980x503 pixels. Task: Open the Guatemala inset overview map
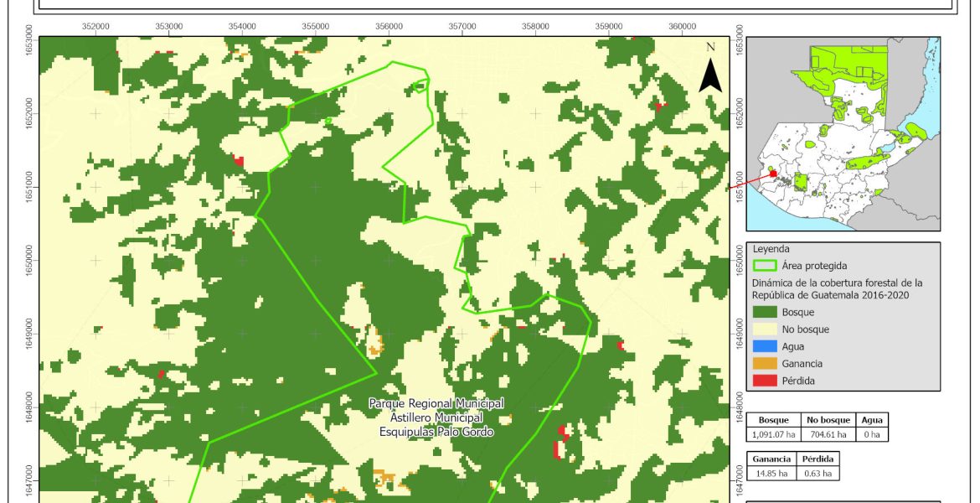click(843, 134)
